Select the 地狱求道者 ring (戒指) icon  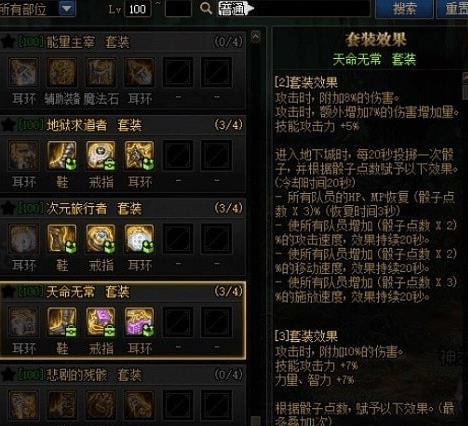coord(101,155)
